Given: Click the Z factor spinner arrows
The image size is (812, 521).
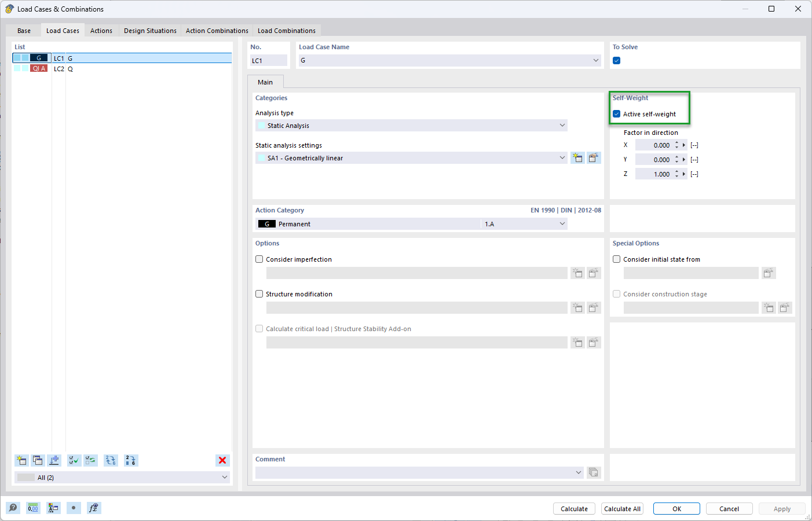Looking at the screenshot, I should pos(676,174).
